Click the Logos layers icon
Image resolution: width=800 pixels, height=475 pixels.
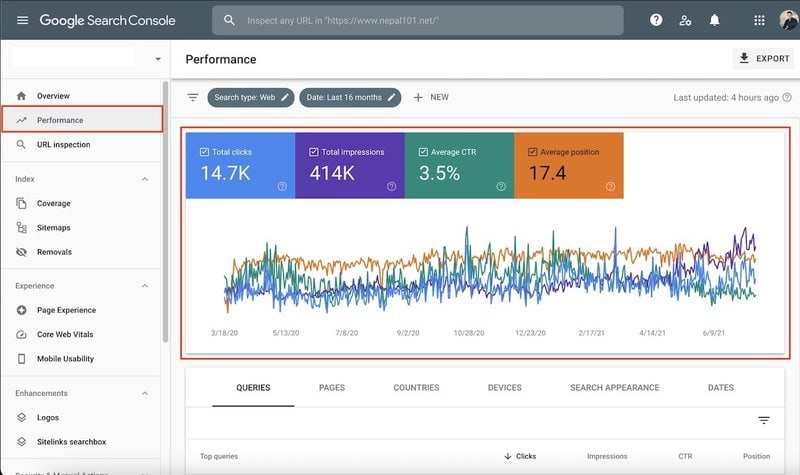21,417
